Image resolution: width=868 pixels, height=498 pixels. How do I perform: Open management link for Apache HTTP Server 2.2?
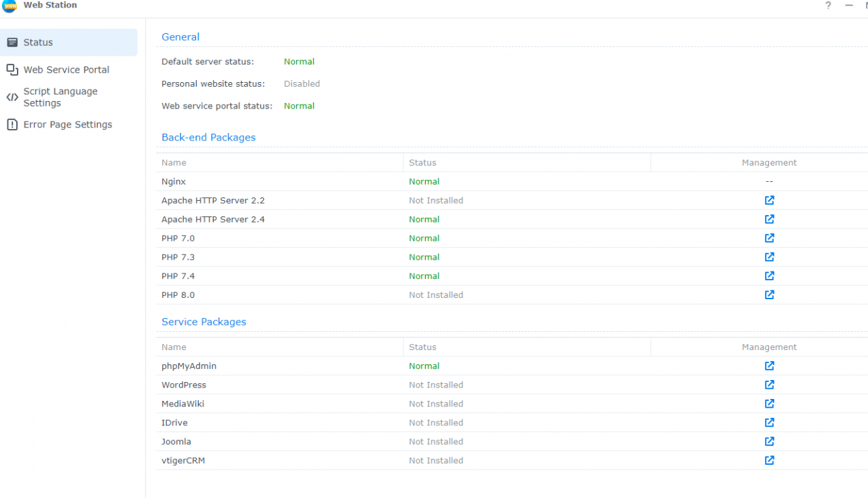[769, 200]
